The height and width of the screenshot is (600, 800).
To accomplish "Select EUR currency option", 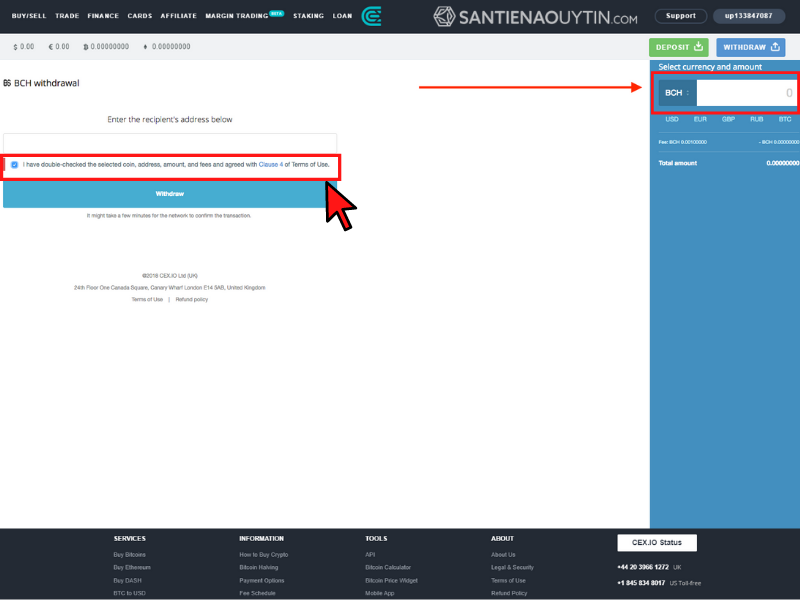I will click(x=699, y=119).
